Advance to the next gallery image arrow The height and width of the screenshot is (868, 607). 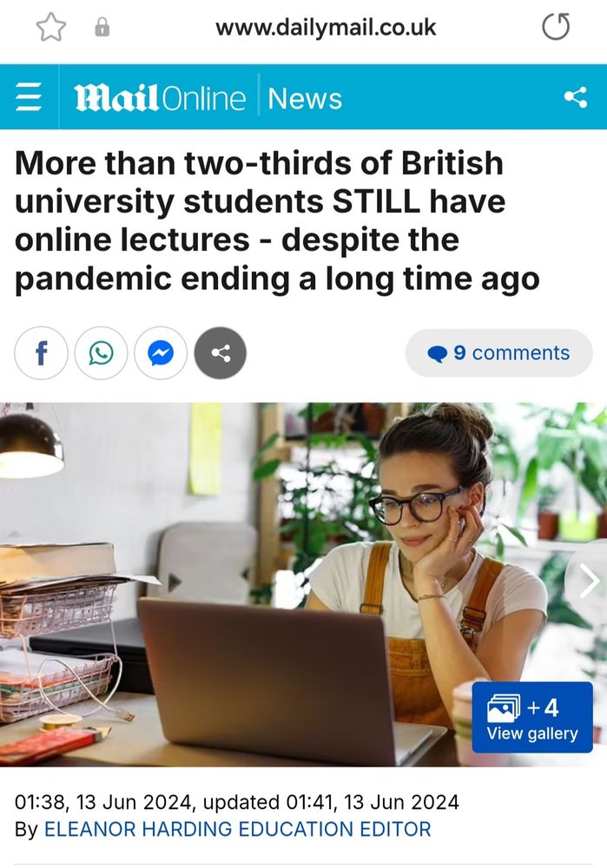[x=588, y=581]
